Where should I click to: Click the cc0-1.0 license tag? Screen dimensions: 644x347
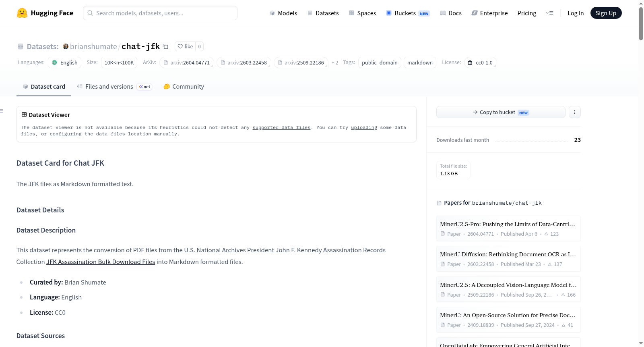[481, 62]
